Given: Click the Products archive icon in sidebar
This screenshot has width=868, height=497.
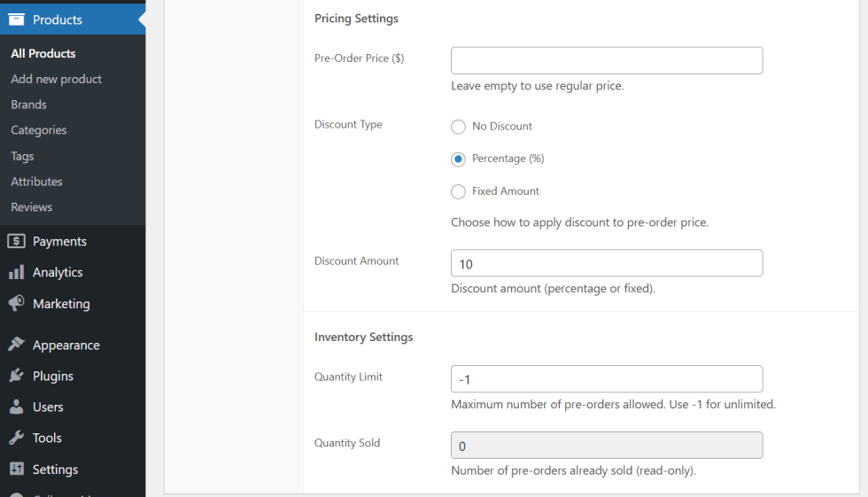Looking at the screenshot, I should click(x=16, y=19).
